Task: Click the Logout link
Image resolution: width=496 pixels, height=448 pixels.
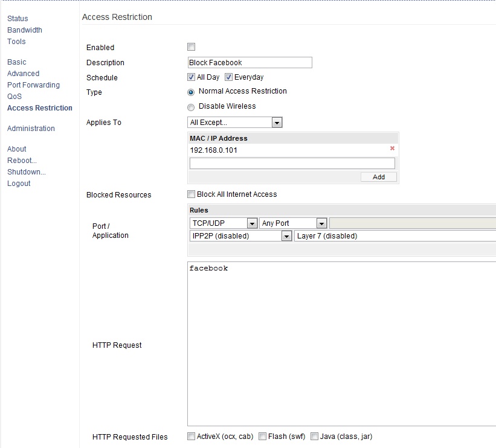Action: 19,184
